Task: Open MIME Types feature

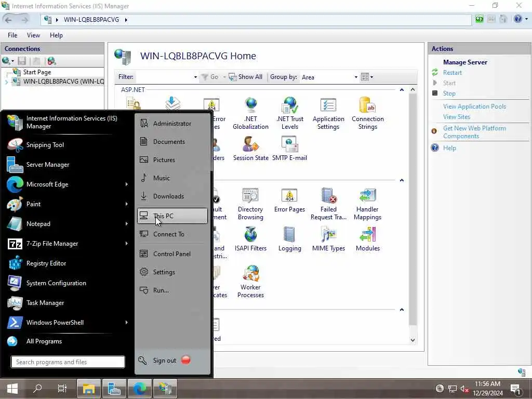Action: 328,239
